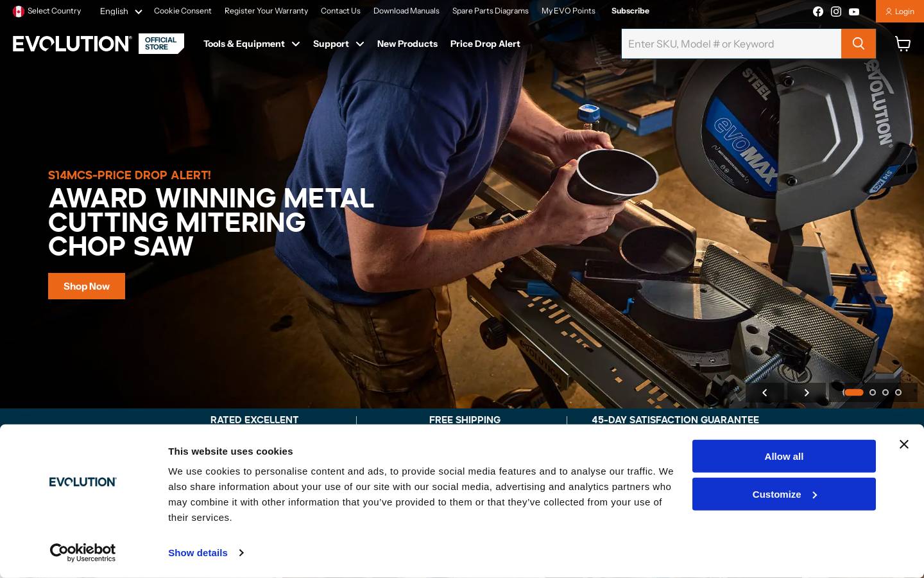Select the second carousel slide dot
Screen dimensions: 924x578
pos(873,392)
